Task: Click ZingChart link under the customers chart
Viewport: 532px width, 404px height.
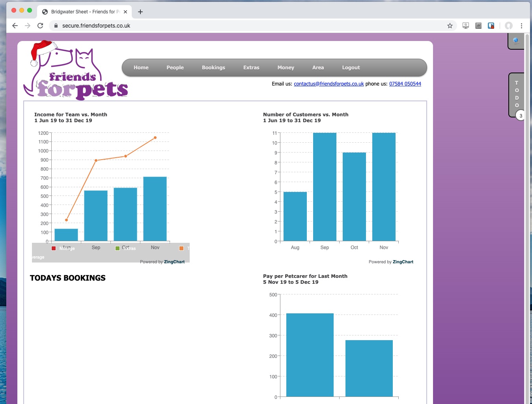Action: (403, 262)
